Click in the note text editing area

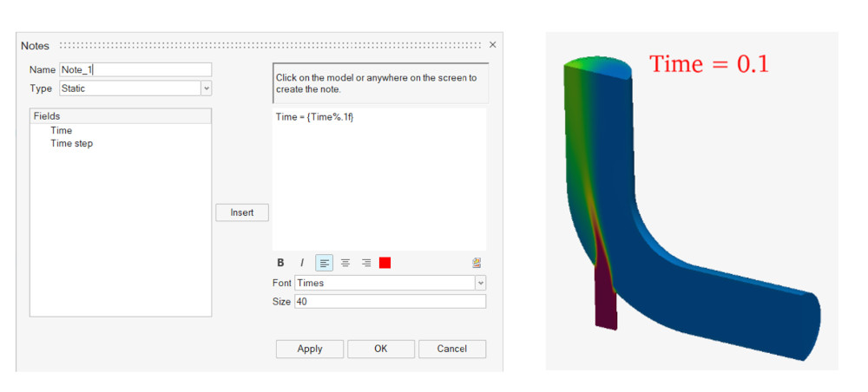click(x=379, y=182)
